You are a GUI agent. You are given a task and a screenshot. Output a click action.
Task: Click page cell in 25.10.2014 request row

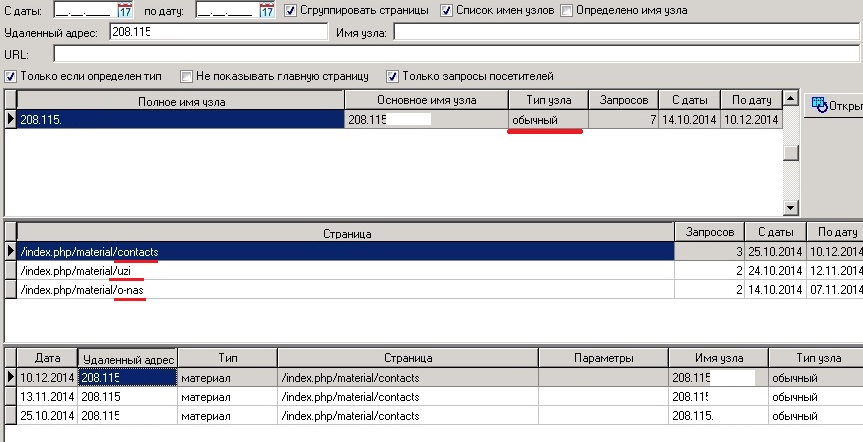tap(408, 416)
